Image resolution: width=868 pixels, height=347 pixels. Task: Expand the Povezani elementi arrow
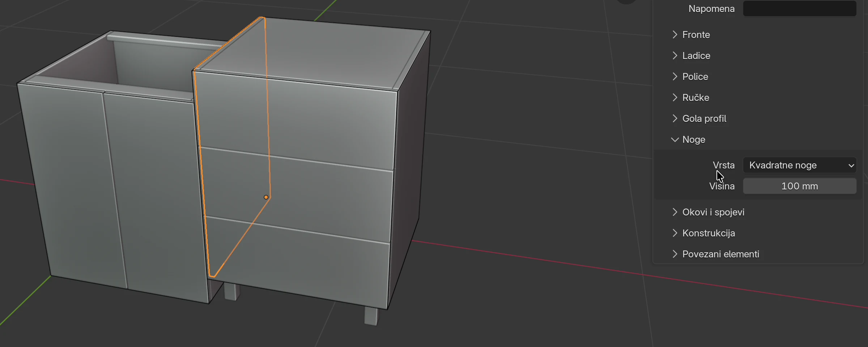tap(675, 254)
